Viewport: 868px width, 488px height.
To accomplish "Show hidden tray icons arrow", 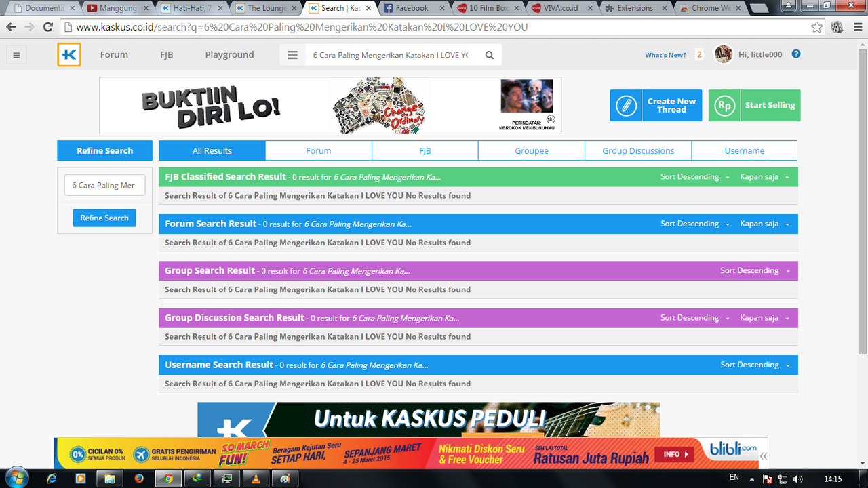I will pos(753,479).
